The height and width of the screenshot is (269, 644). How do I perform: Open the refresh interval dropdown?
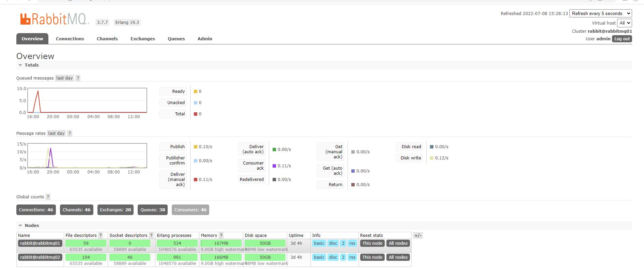[601, 13]
